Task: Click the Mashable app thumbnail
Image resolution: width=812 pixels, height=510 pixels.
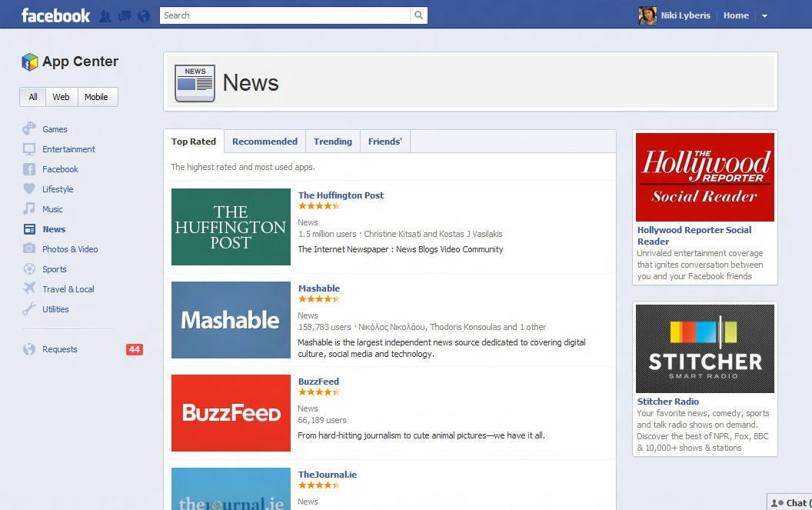Action: (231, 320)
